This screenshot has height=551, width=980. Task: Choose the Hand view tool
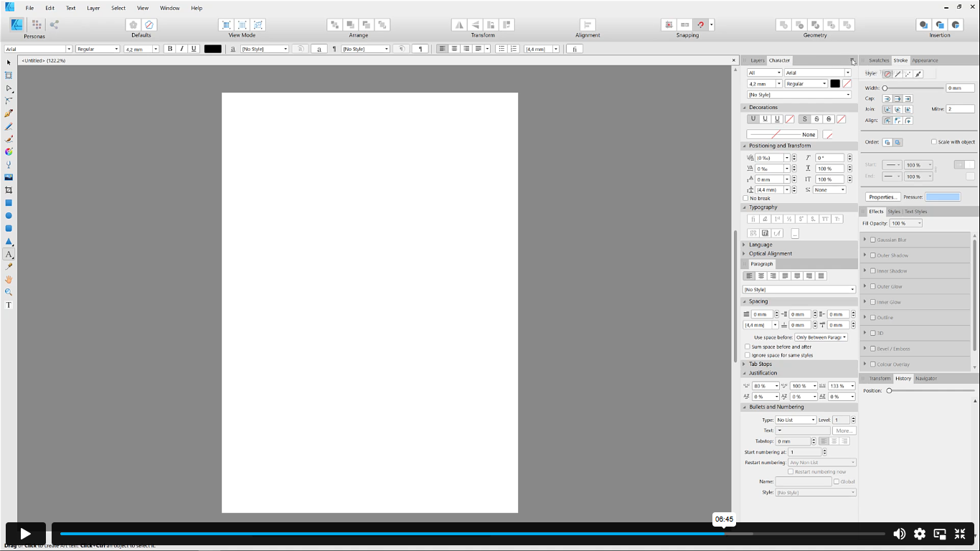tap(9, 280)
